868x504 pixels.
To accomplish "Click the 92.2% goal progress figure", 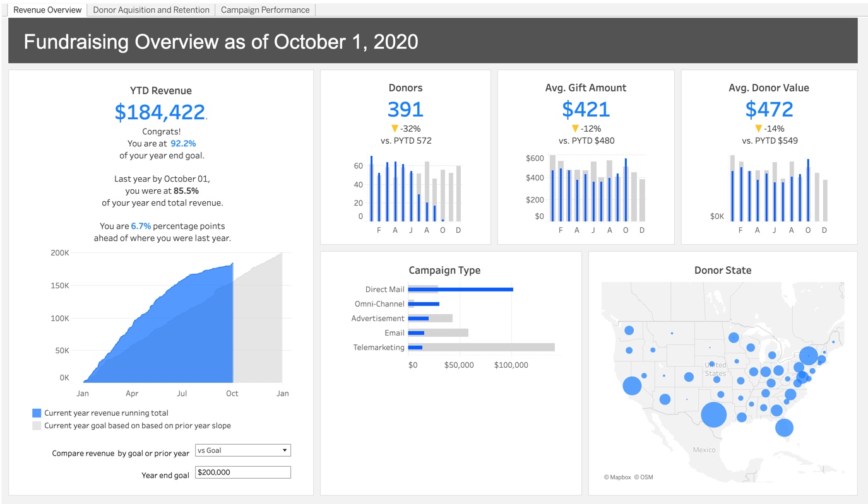I will (x=184, y=143).
